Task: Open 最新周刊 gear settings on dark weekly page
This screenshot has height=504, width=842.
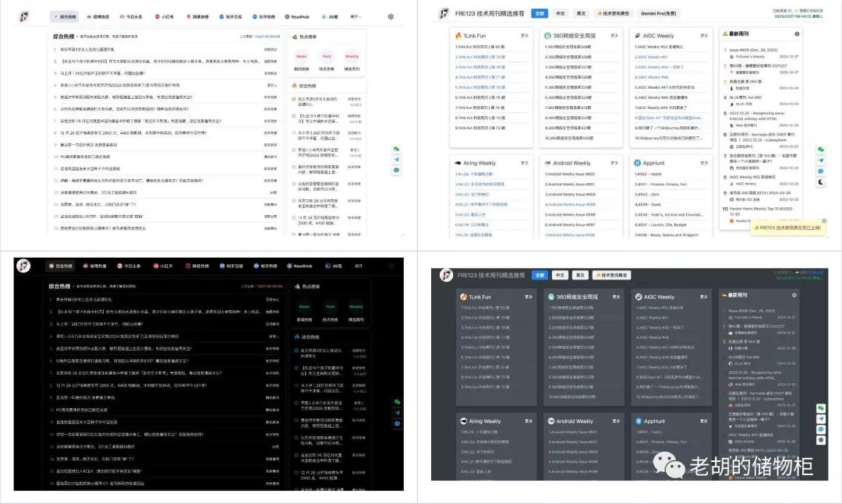Action: tap(794, 295)
